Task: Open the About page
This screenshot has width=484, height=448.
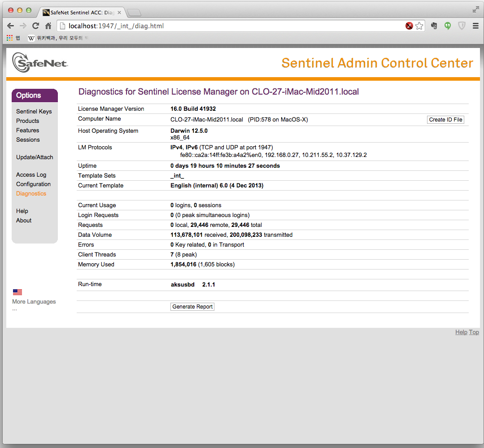Action: (x=24, y=220)
